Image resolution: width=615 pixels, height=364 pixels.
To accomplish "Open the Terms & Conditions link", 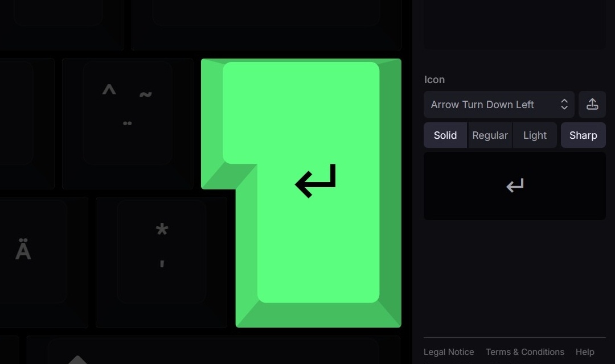I will pyautogui.click(x=525, y=352).
